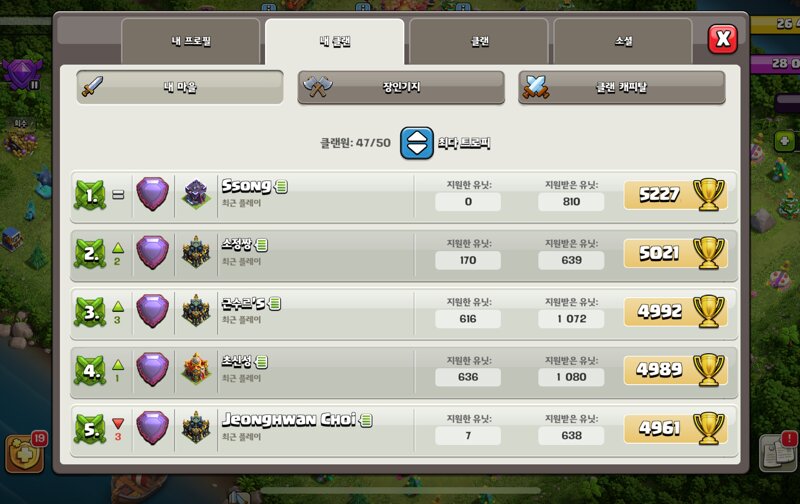Open the shield icon with 19 badge
Screen dimensions: 800x504
point(23,453)
